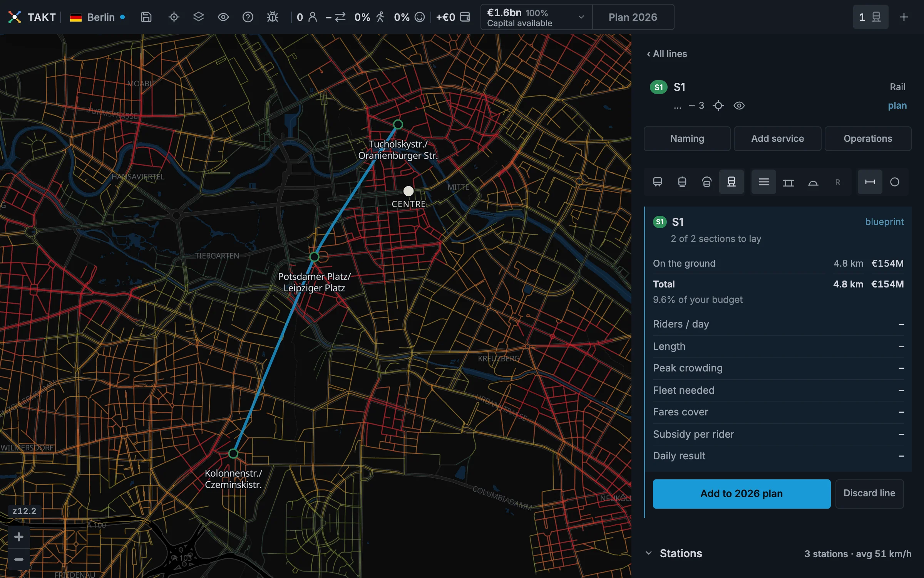Viewport: 924px width, 578px height.
Task: Click the 1 line train counter
Action: [x=870, y=17]
